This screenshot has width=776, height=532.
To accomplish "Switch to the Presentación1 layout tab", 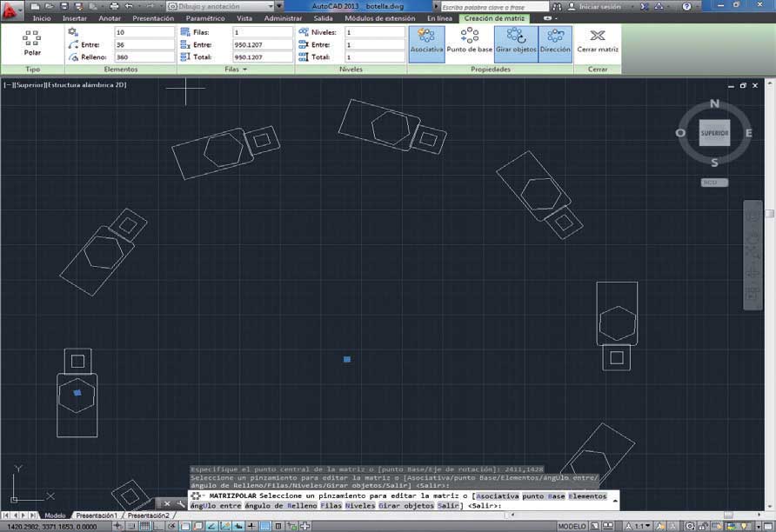I will point(97,515).
